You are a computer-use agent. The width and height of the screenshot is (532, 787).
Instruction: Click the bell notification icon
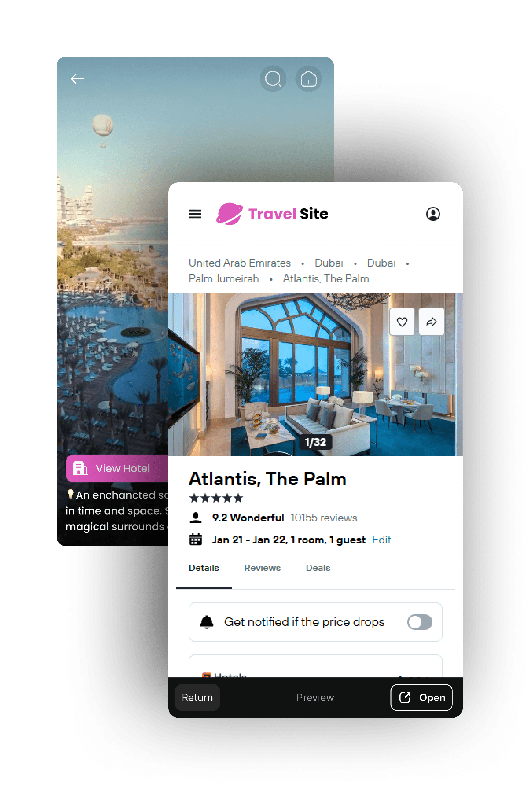coord(207,622)
